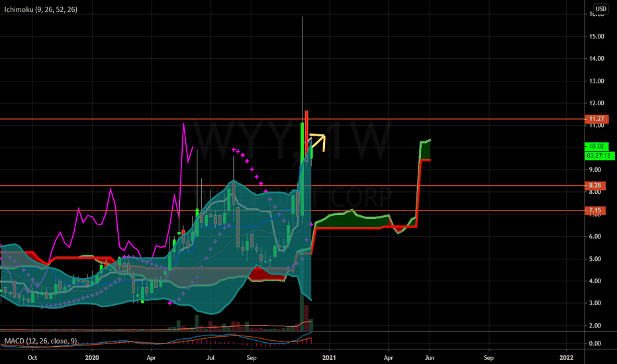Click the 2.00 price axis label

tap(595, 325)
